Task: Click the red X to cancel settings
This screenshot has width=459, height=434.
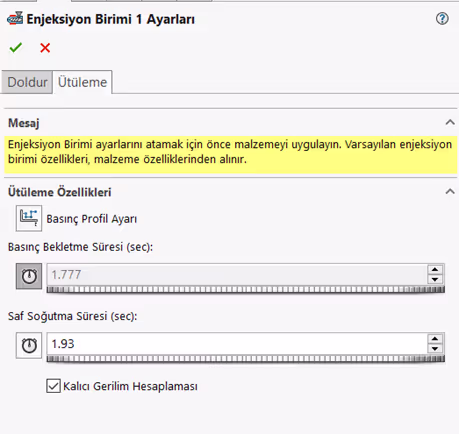Action: 45,48
